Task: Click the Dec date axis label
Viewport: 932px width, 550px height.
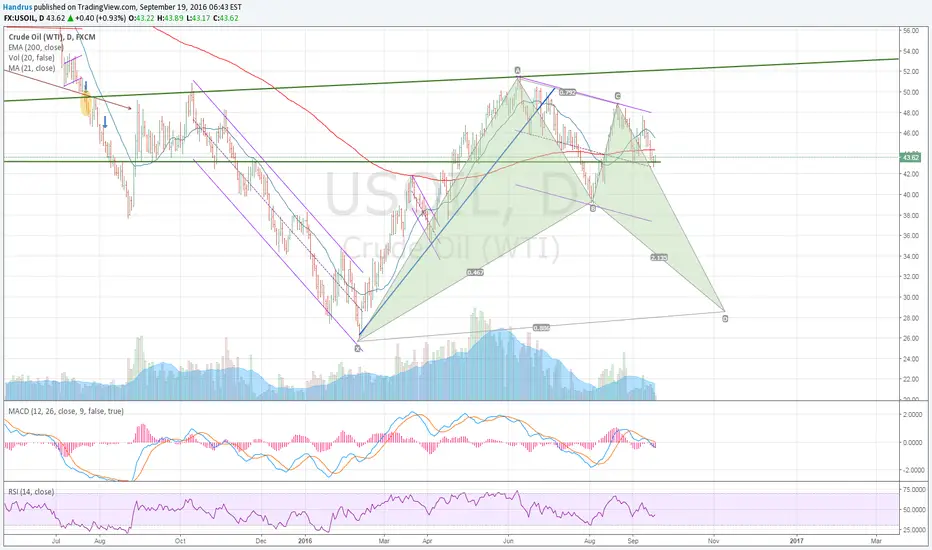Action: click(260, 541)
